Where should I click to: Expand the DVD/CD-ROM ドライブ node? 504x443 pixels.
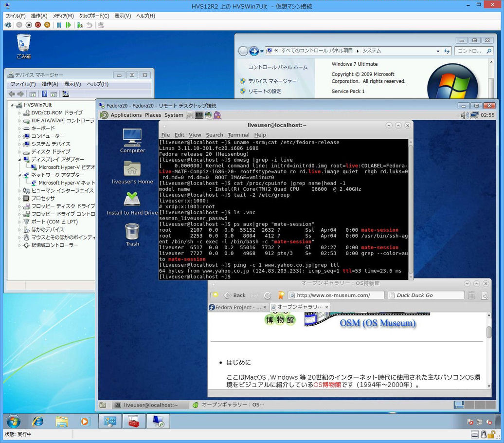coord(19,113)
